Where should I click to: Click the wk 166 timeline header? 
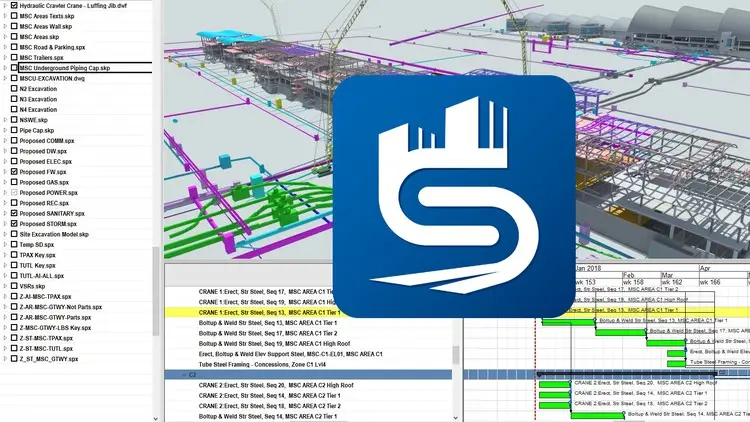click(x=710, y=282)
